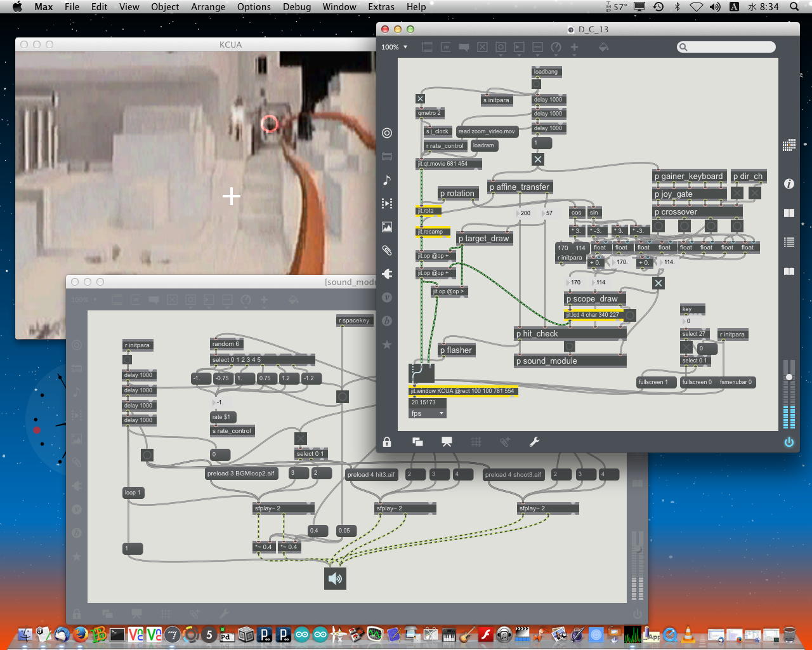
Task: Open the Debug menu
Action: point(297,6)
